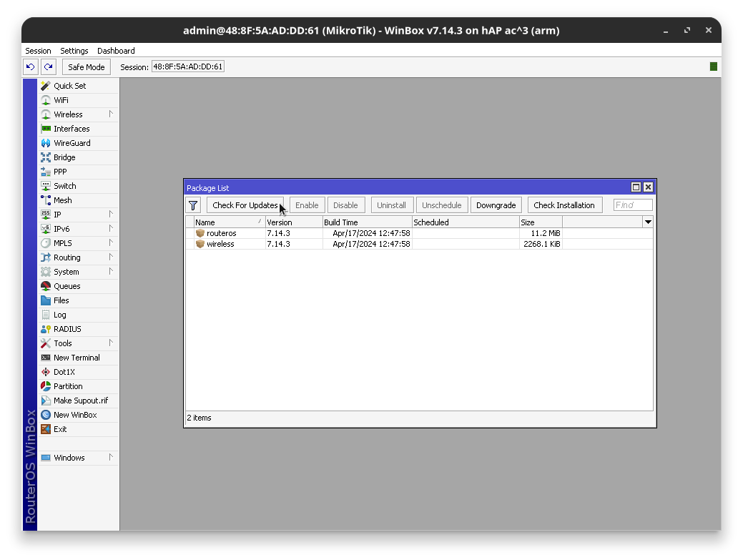Select the Bridge icon in sidebar

point(46,157)
